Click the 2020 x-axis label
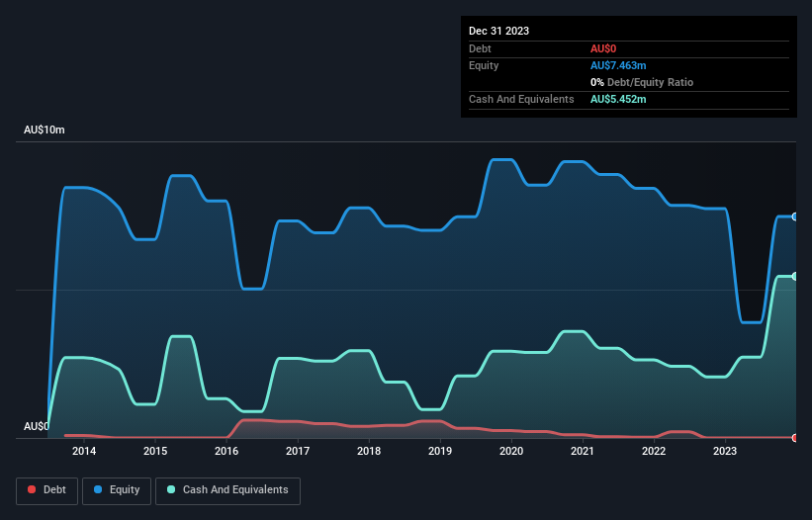 pos(511,451)
